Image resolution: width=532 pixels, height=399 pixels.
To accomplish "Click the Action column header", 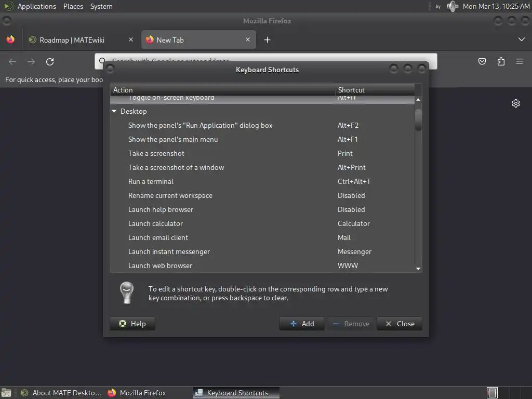I will [222, 90].
